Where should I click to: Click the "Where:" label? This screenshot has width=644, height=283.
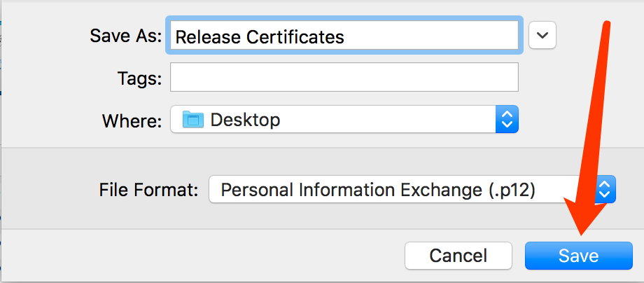132,120
